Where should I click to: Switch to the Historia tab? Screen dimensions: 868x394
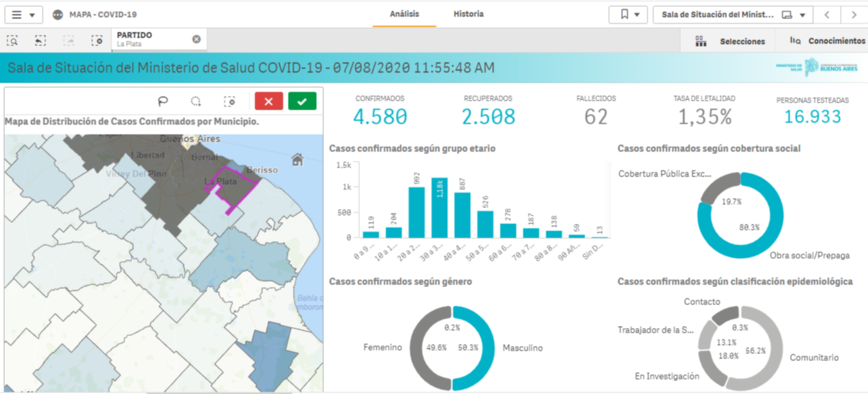[x=469, y=14]
